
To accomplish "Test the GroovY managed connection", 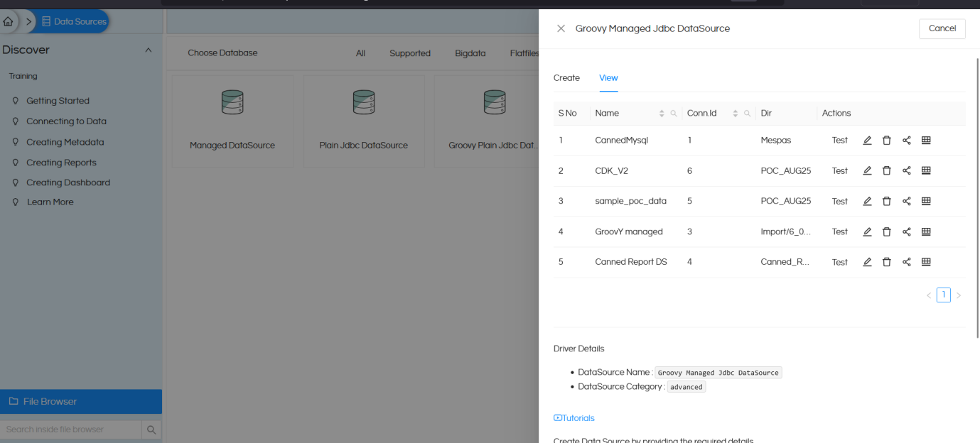I will (x=839, y=232).
